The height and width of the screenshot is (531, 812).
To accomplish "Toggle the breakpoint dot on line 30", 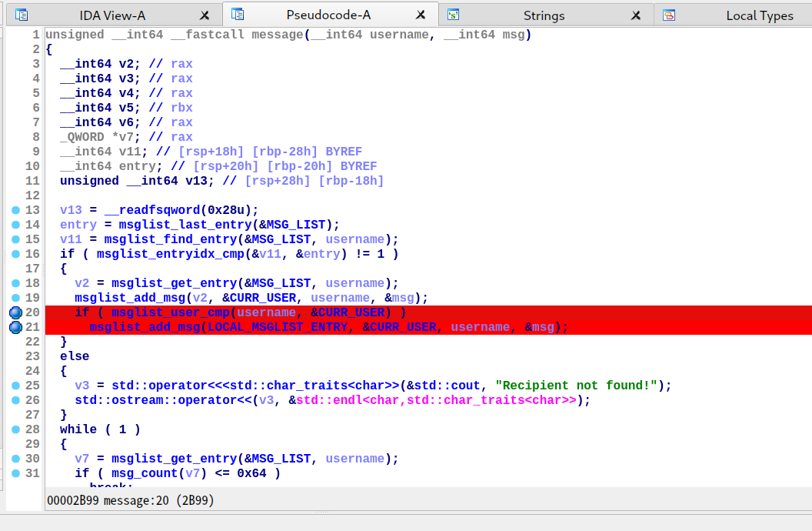I will pos(15,459).
